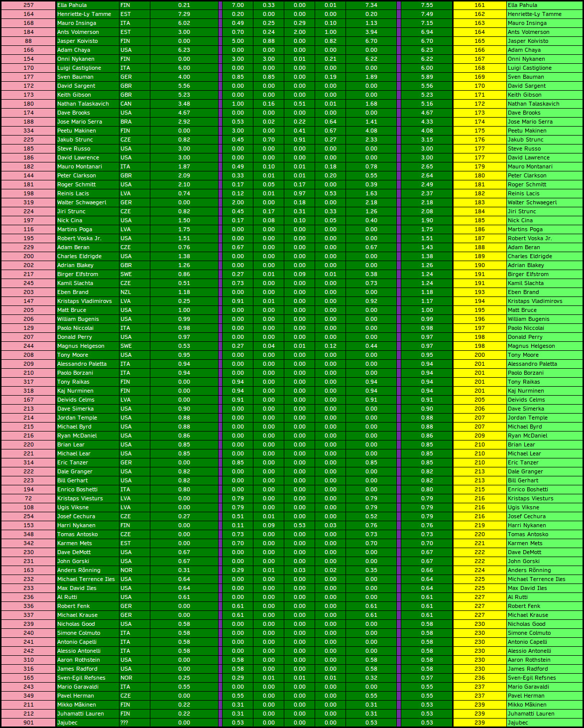The width and height of the screenshot is (584, 728).
Task: Click pink ID cell 72
Action: click(28, 498)
